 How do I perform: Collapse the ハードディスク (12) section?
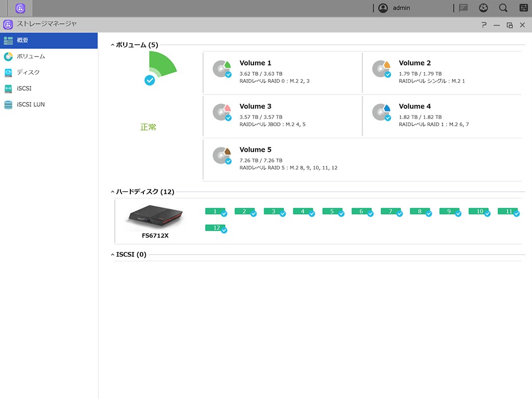pos(113,192)
